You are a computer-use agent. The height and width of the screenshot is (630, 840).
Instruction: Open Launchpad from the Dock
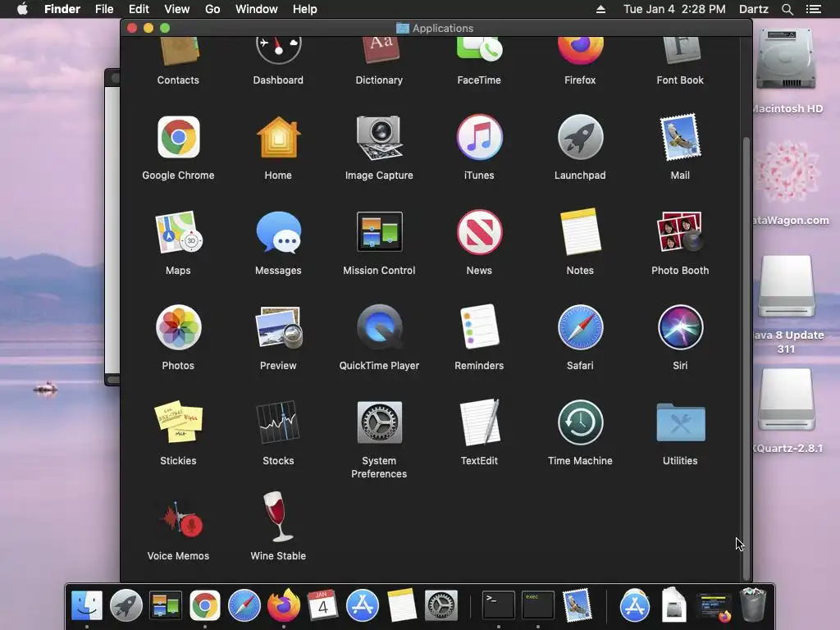pos(126,605)
